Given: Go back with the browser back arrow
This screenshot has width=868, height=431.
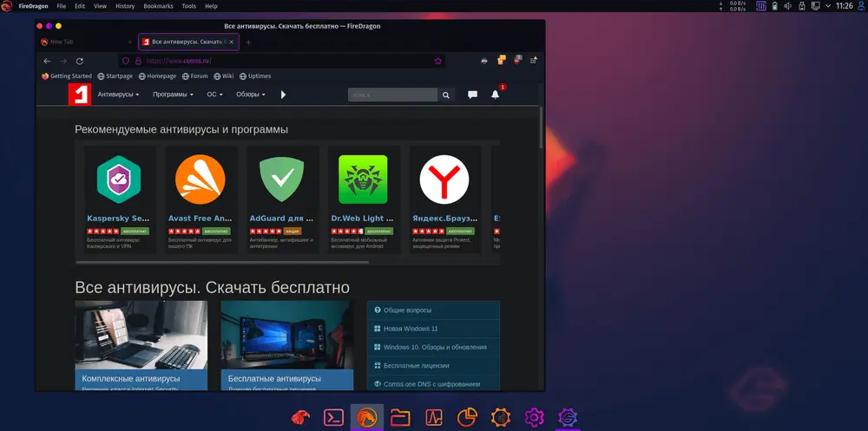Looking at the screenshot, I should 47,62.
